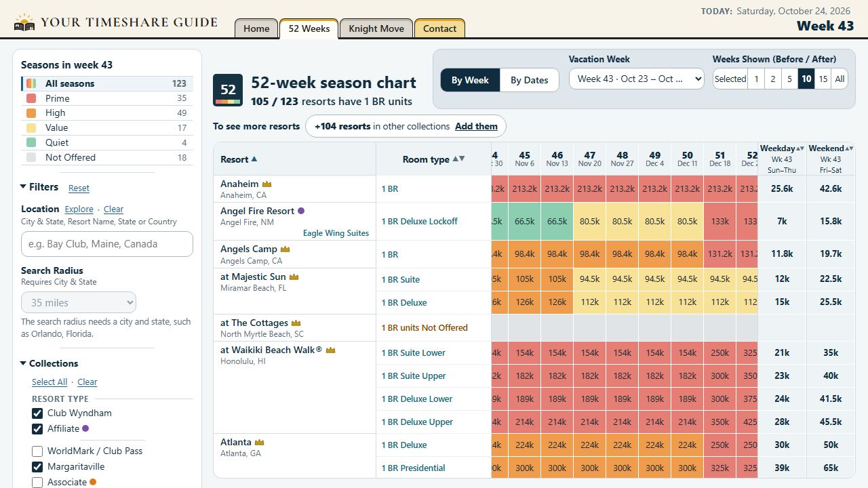868x488 pixels.
Task: Uncheck the Club Wyndham checkbox
Action: tap(37, 413)
